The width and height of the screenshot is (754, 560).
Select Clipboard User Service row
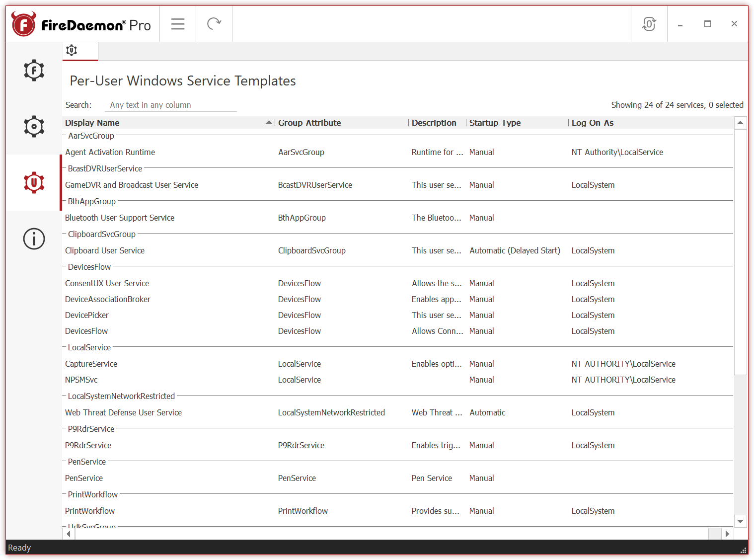(x=398, y=250)
